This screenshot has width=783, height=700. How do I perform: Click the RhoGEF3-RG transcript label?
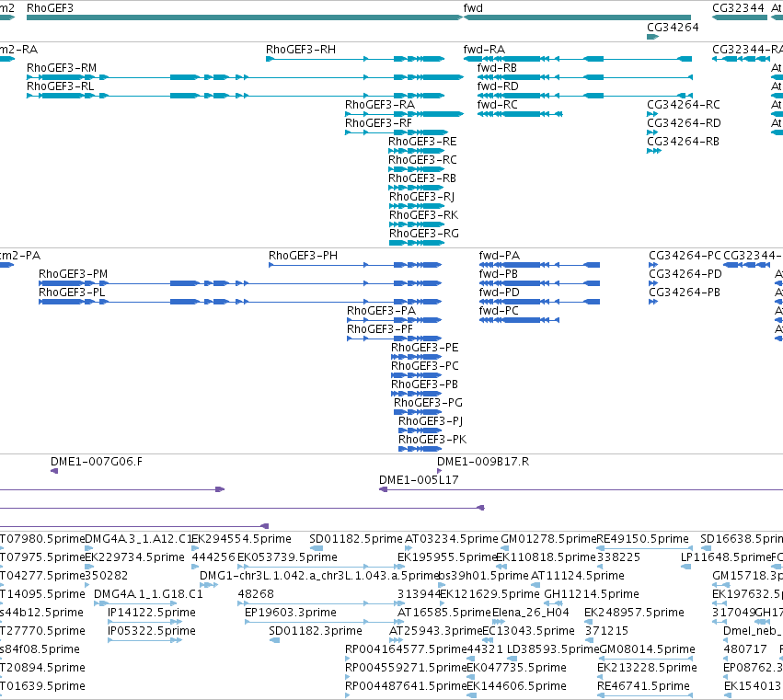pyautogui.click(x=424, y=234)
